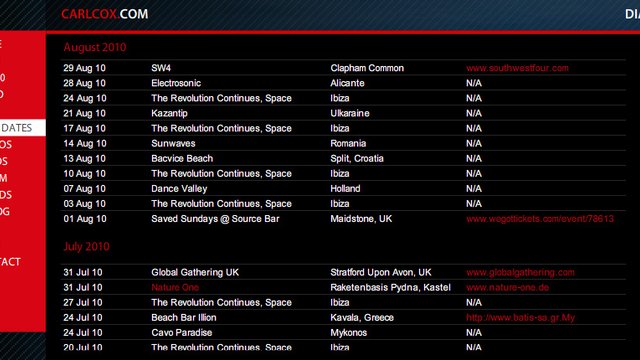Click Saved Sundays @ Source Bar event
640x360 pixels.
[215, 219]
